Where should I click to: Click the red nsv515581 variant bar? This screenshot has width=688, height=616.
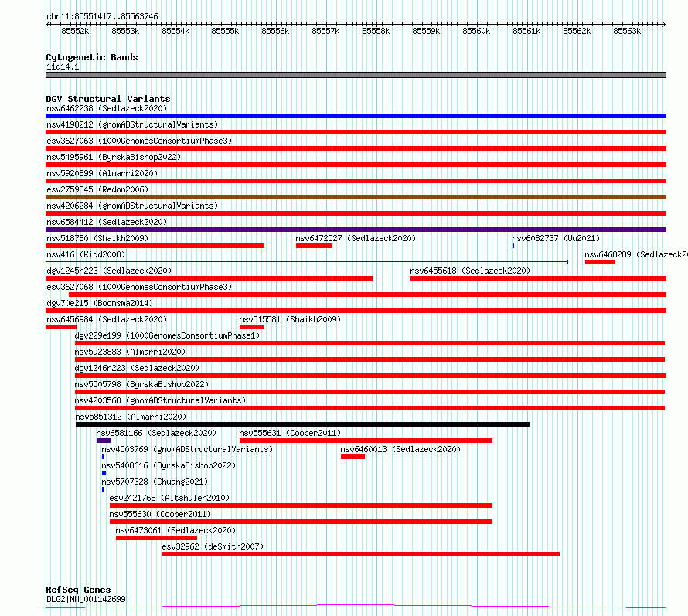[252, 327]
